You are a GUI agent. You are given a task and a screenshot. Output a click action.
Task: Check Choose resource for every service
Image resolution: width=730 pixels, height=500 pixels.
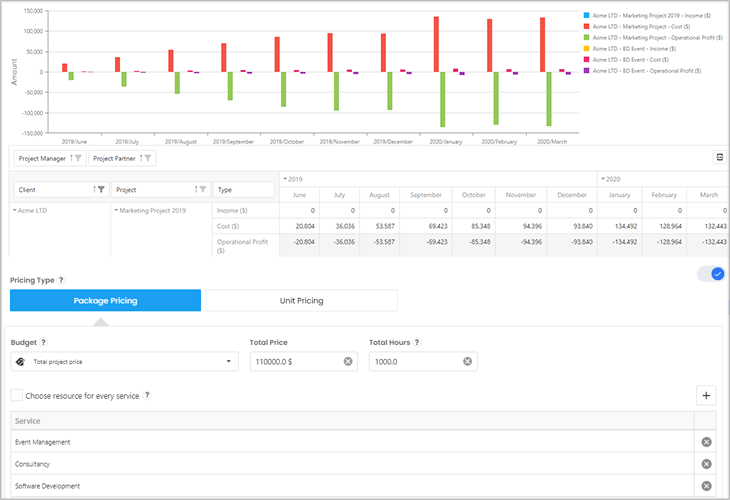(17, 395)
